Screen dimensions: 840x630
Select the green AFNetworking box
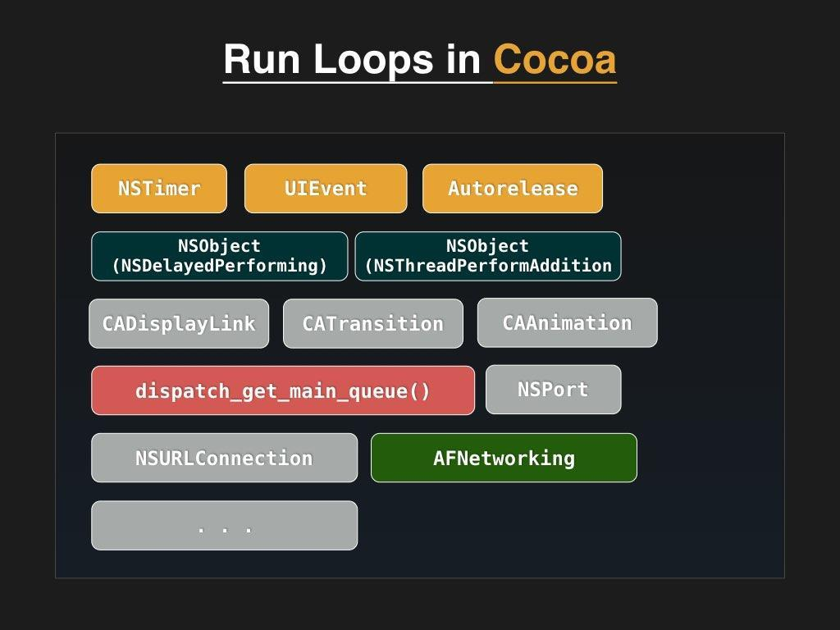(504, 458)
